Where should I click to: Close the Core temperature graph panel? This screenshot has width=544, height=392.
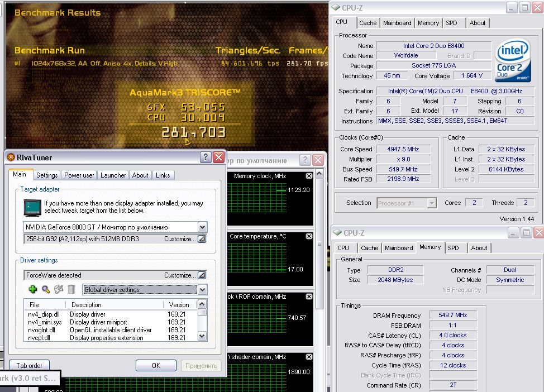click(x=309, y=236)
